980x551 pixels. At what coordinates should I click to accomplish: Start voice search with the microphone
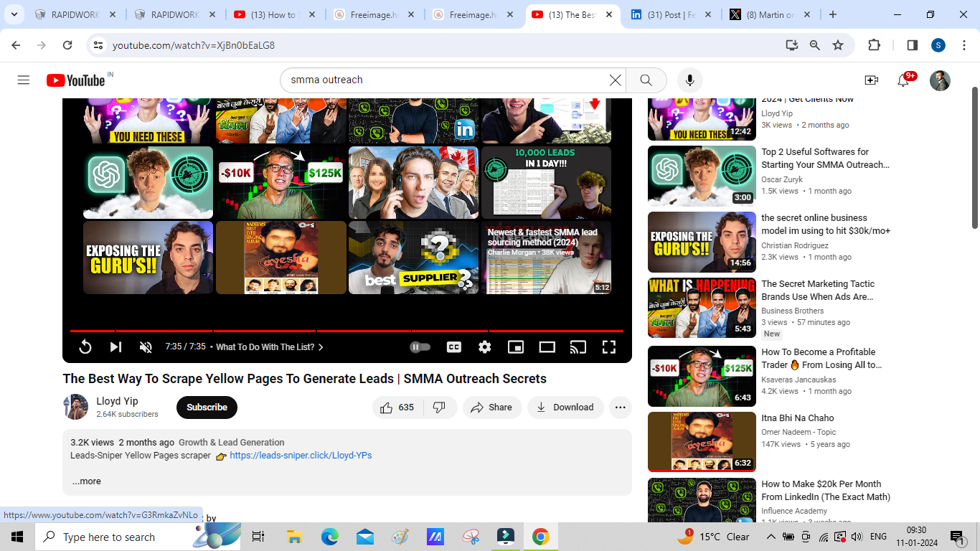pyautogui.click(x=690, y=80)
